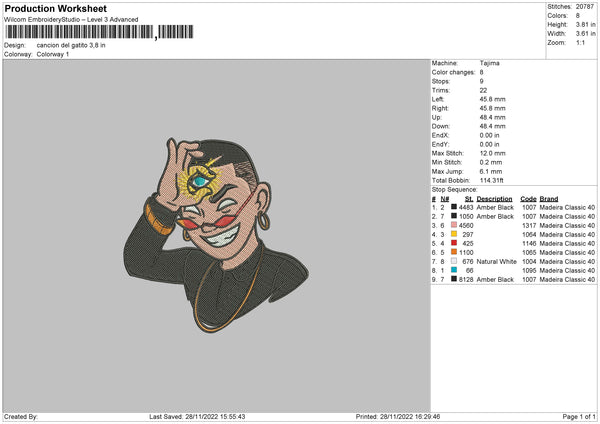Click the Height value 3.81 in

tap(585, 24)
